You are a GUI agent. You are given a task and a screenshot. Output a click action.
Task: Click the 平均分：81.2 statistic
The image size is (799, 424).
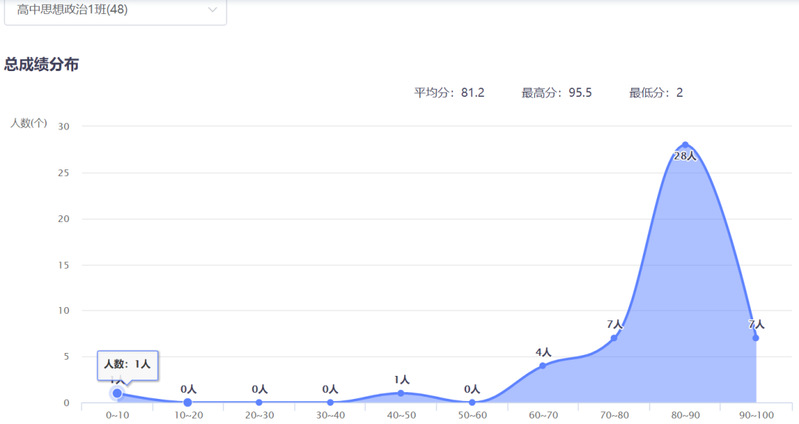point(449,93)
